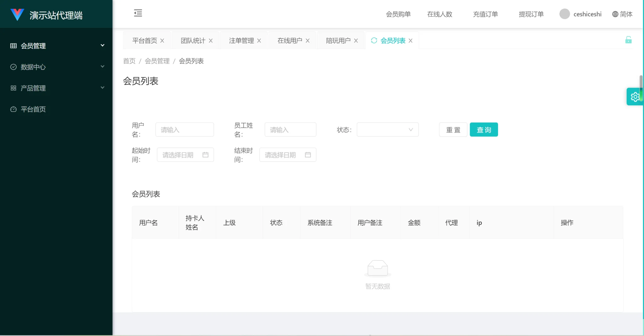
Task: Click the 产品管理 blocks icon
Action: pos(13,88)
